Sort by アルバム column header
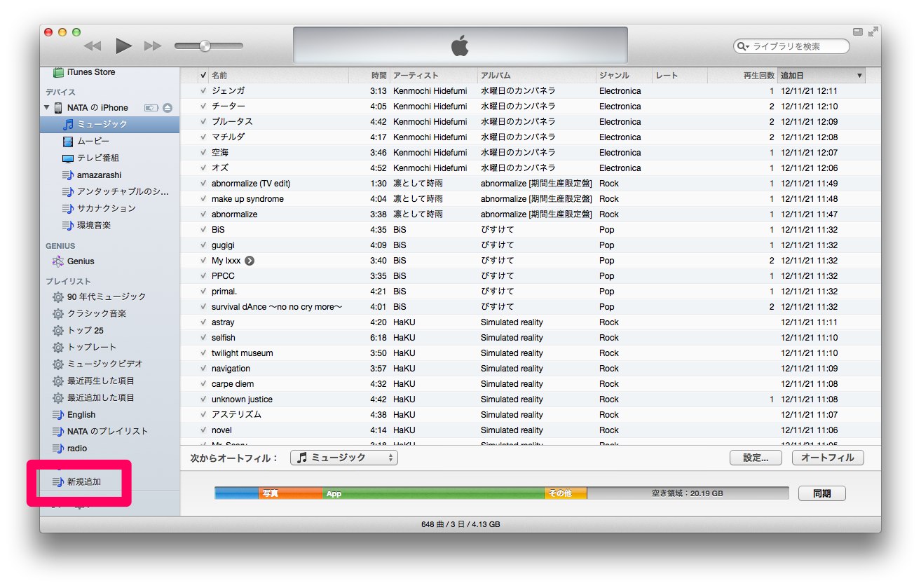Screen dimensions: 921x588 (x=537, y=76)
